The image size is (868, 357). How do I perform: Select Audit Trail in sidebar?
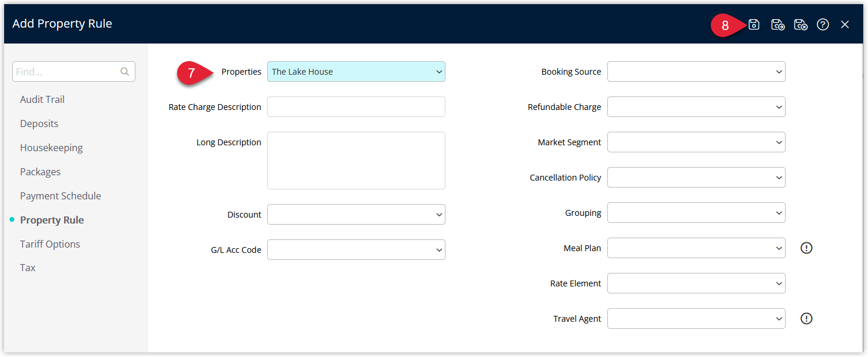click(42, 99)
